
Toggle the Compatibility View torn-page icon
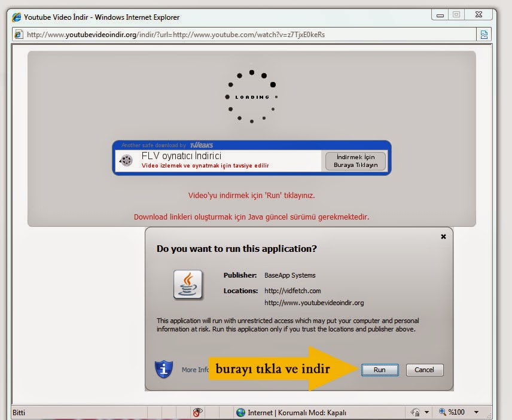484,35
